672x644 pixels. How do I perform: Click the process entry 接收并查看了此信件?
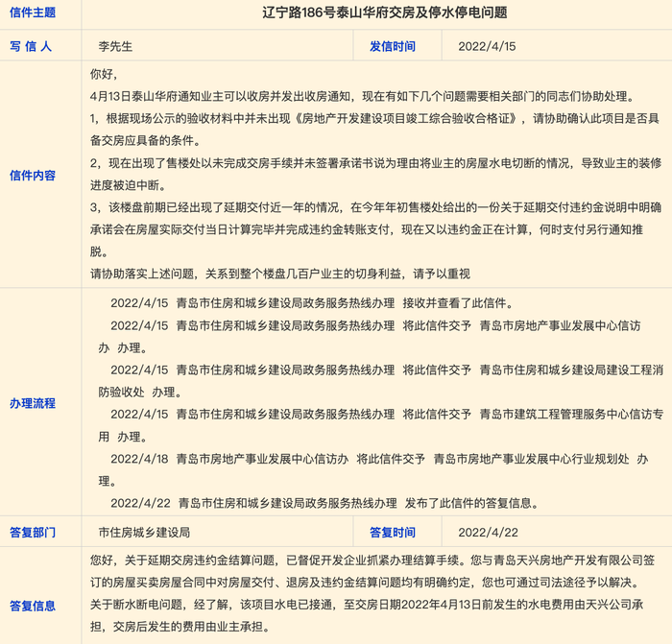pos(312,303)
